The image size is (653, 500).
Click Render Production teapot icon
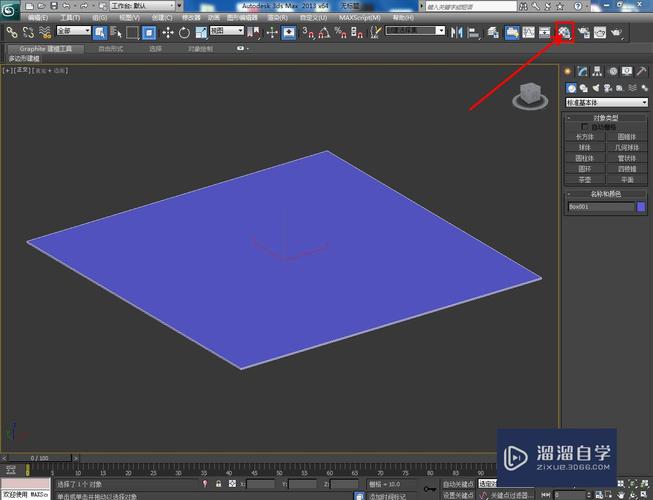pos(617,32)
